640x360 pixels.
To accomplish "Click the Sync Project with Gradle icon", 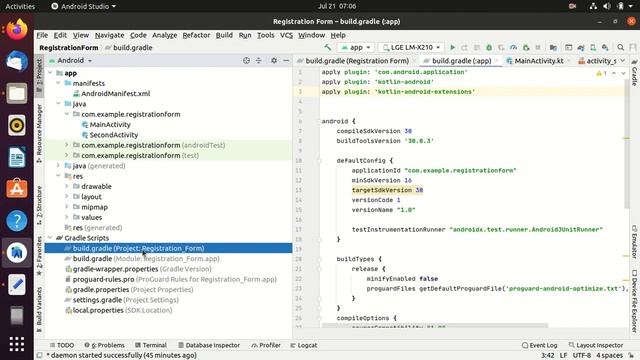I will (581, 48).
